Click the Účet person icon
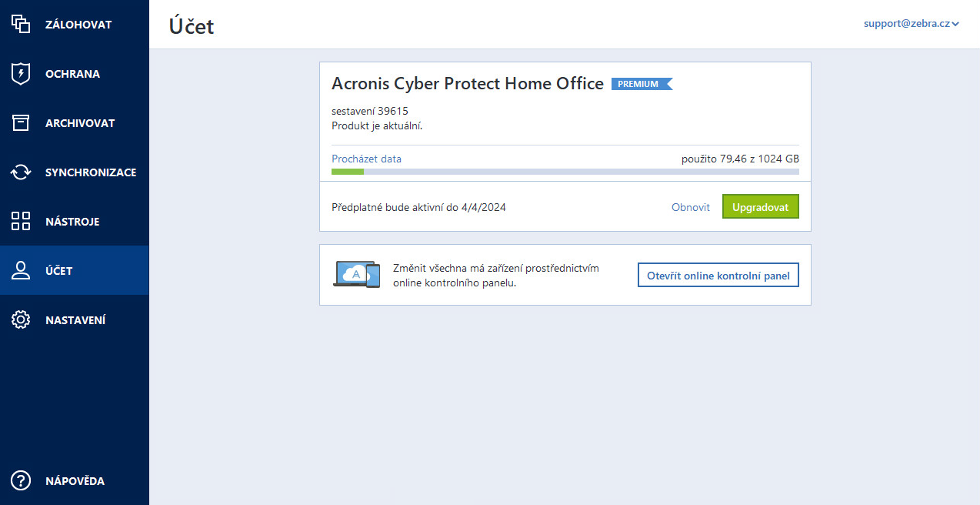The width and height of the screenshot is (980, 505). coord(20,270)
